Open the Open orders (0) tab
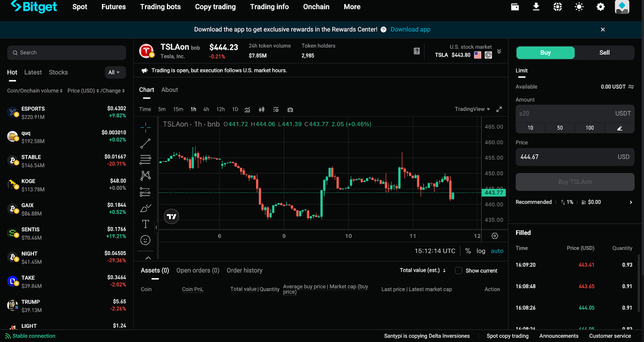The width and height of the screenshot is (644, 342). [x=198, y=270]
